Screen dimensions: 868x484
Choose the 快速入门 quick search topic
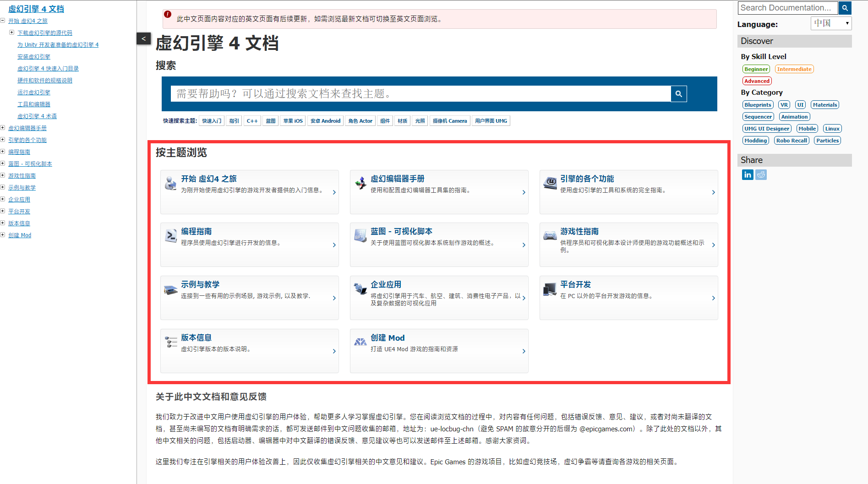[212, 121]
